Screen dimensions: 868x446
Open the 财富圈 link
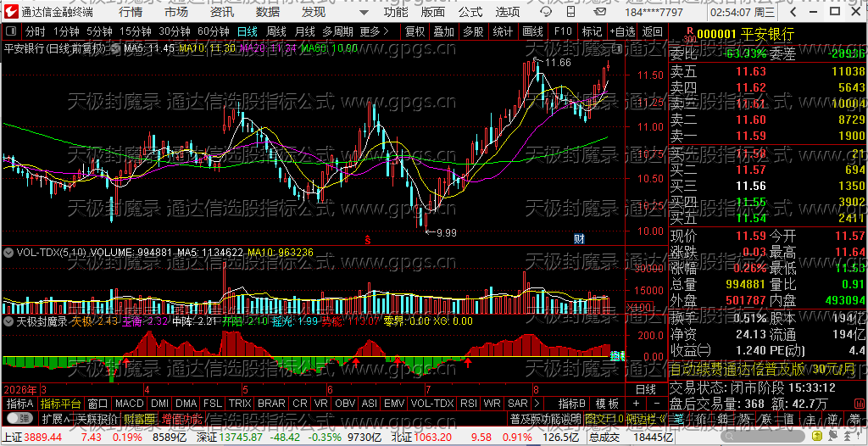pos(140,418)
